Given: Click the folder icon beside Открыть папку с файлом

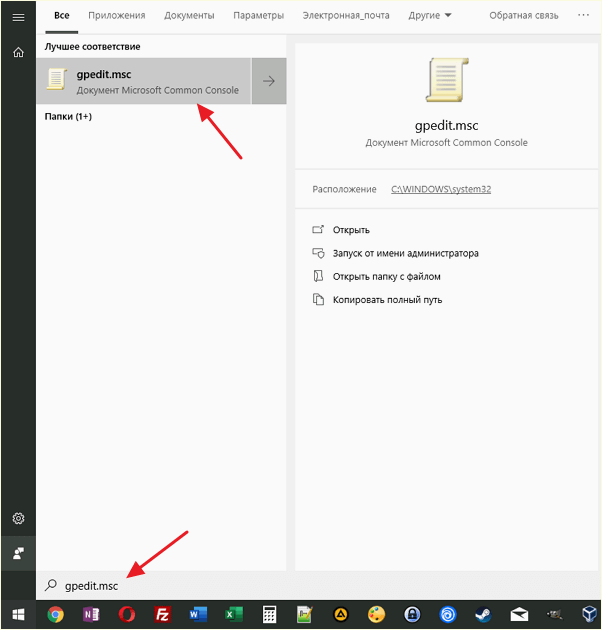Looking at the screenshot, I should point(318,276).
